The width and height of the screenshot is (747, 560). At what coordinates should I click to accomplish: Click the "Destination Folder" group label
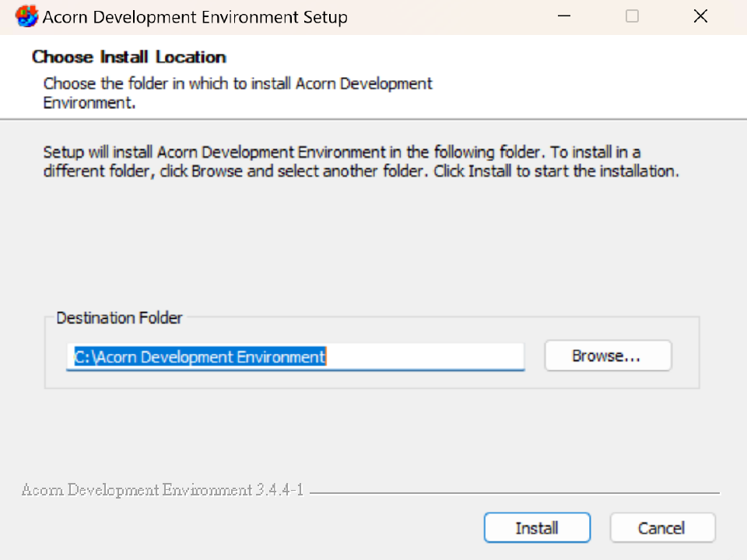[x=119, y=318]
